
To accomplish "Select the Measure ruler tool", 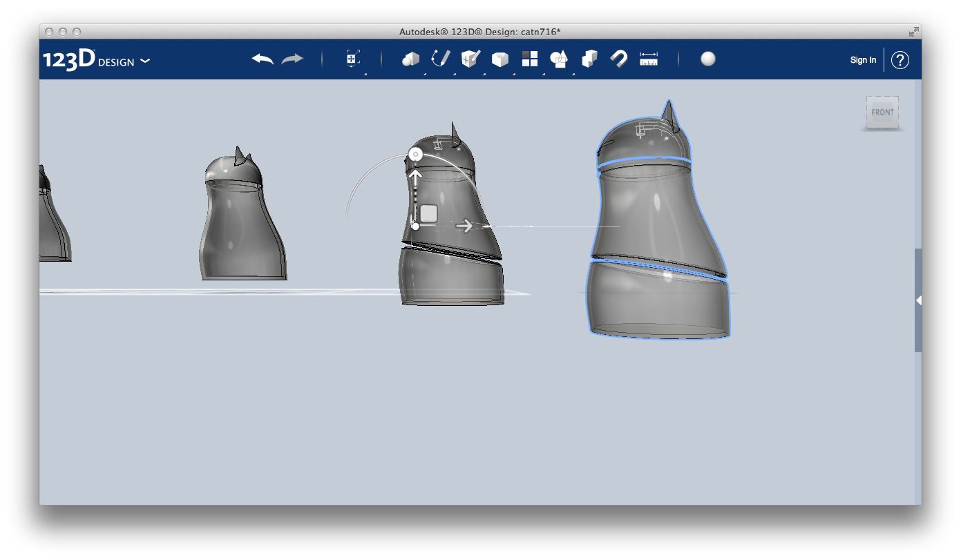I will (649, 59).
